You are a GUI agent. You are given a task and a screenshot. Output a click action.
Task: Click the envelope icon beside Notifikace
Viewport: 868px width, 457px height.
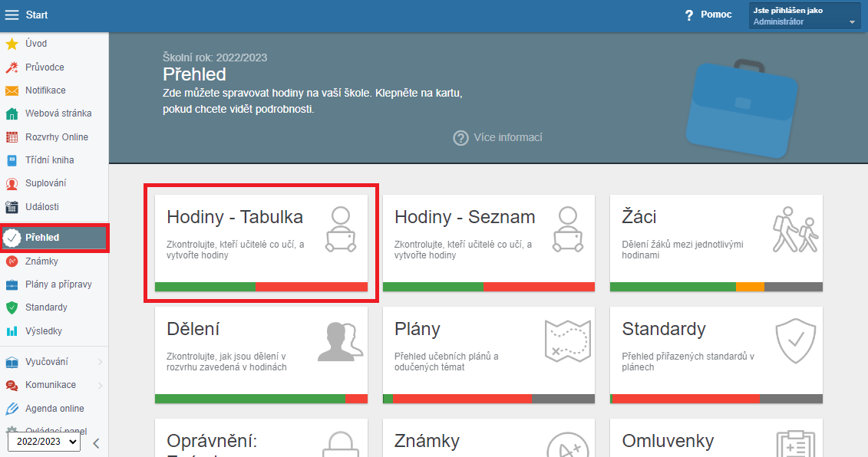tap(12, 90)
